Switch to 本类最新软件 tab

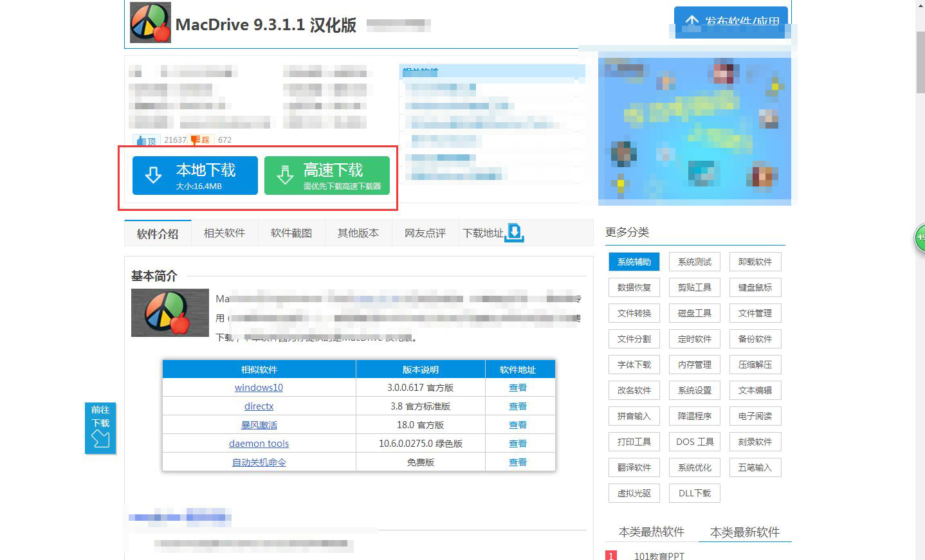point(745,532)
